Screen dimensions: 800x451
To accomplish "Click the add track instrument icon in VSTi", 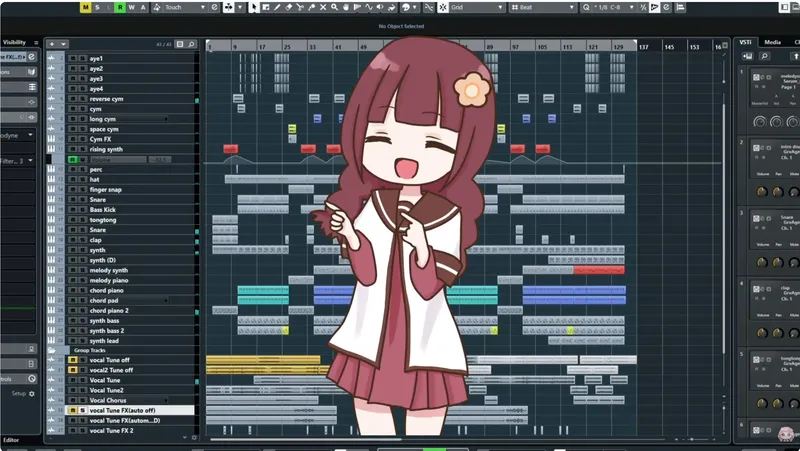I will click(747, 56).
